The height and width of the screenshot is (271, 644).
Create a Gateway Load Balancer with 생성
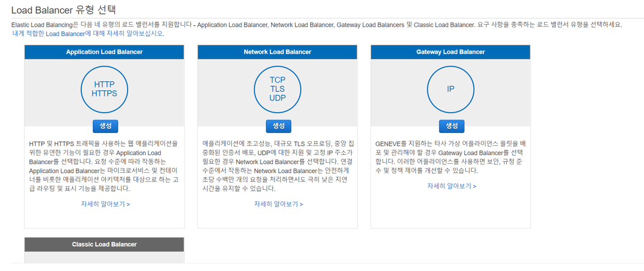[452, 126]
